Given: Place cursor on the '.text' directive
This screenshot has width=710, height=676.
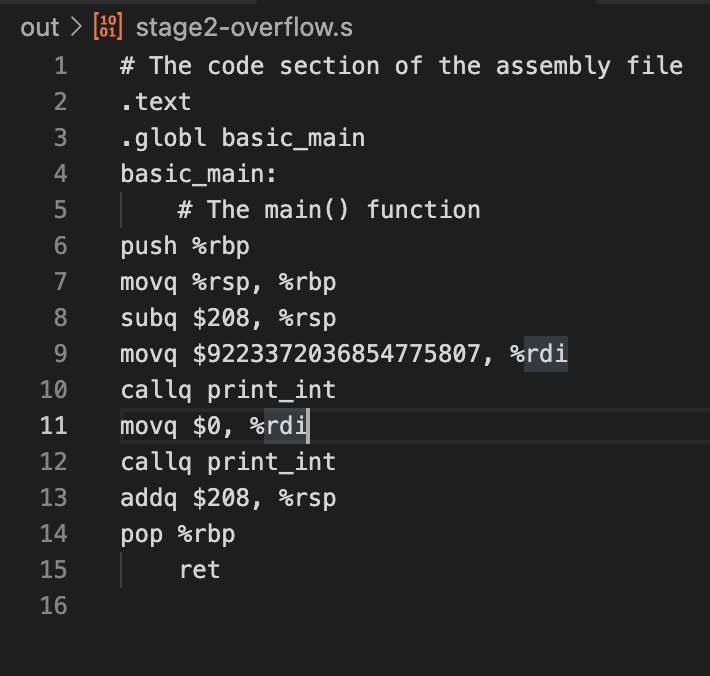Looking at the screenshot, I should [x=155, y=102].
